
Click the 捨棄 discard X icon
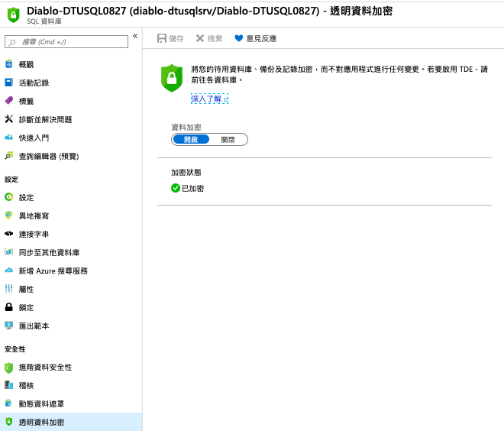(200, 39)
